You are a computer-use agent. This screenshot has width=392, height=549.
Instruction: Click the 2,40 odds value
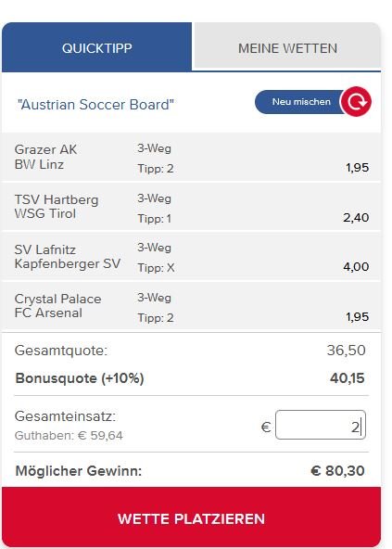click(356, 217)
